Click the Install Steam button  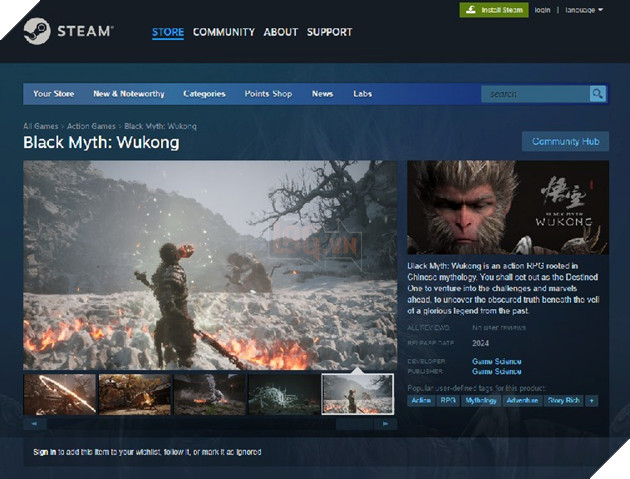[x=494, y=10]
